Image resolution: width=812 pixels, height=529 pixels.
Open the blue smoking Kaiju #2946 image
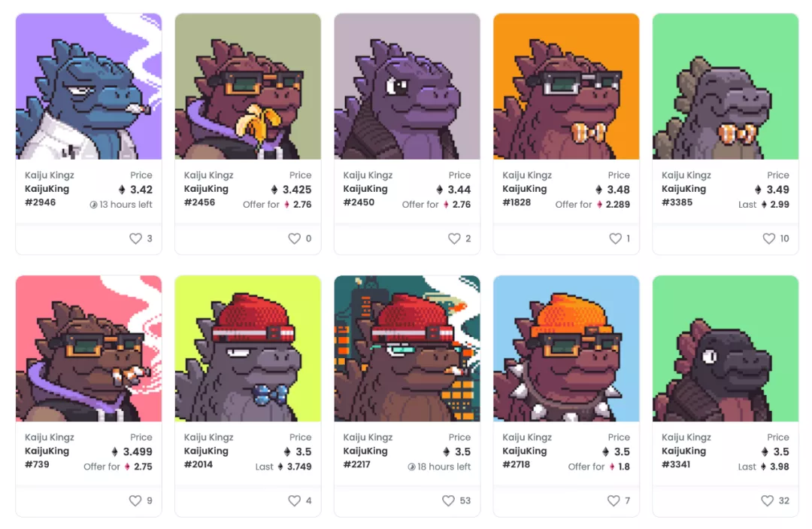[x=89, y=87]
